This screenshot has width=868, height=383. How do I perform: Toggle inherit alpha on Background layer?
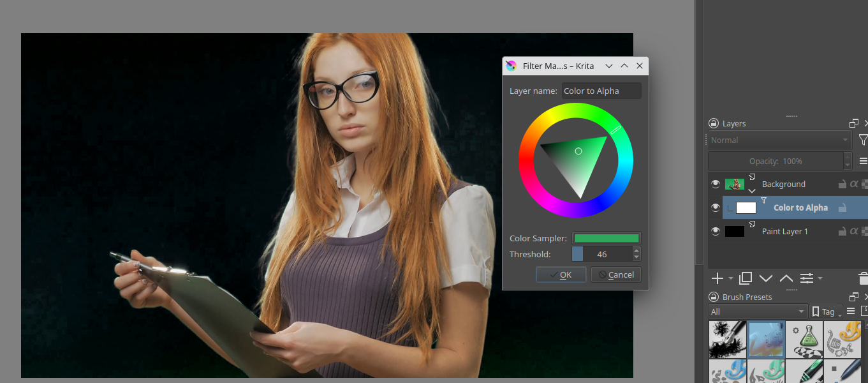click(854, 184)
